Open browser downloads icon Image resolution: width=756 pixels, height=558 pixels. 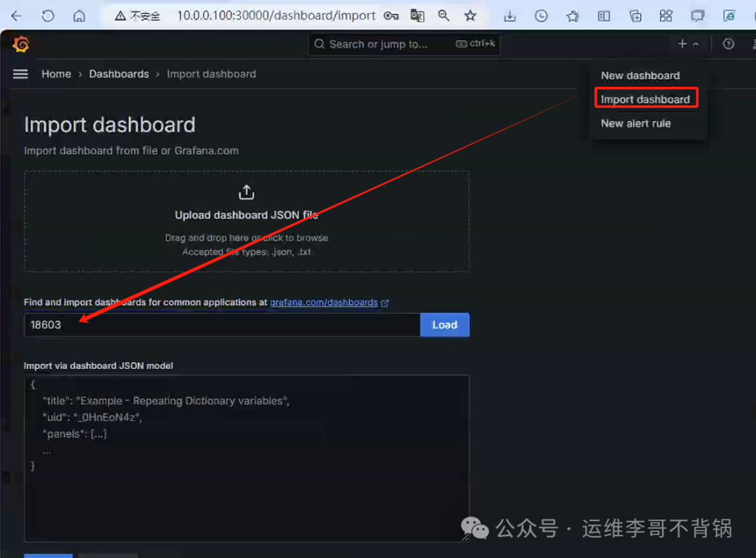[x=510, y=16]
